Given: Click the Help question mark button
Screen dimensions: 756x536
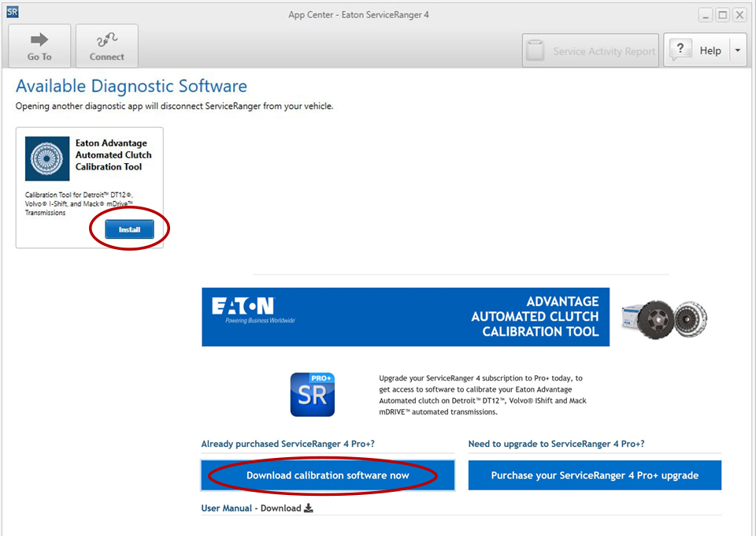Looking at the screenshot, I should 697,50.
